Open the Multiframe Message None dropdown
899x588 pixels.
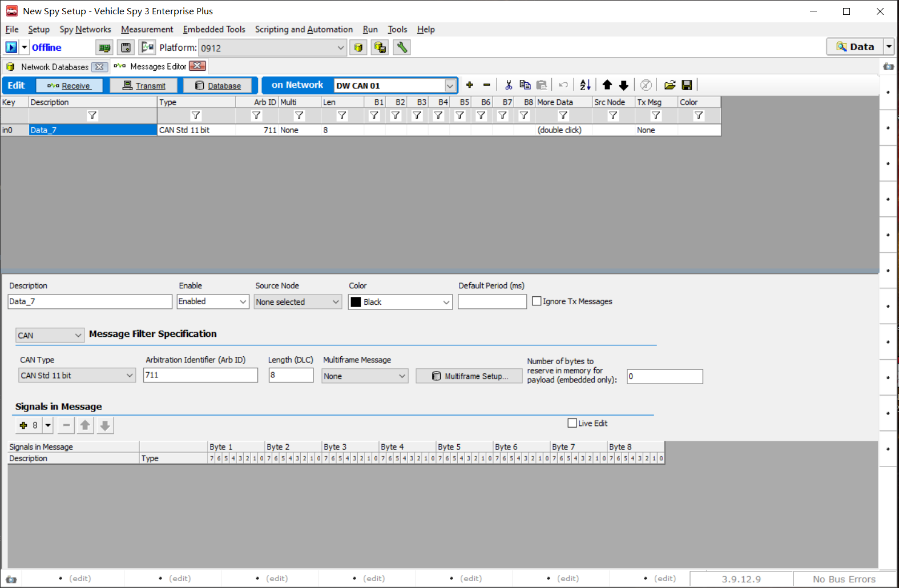(402, 376)
